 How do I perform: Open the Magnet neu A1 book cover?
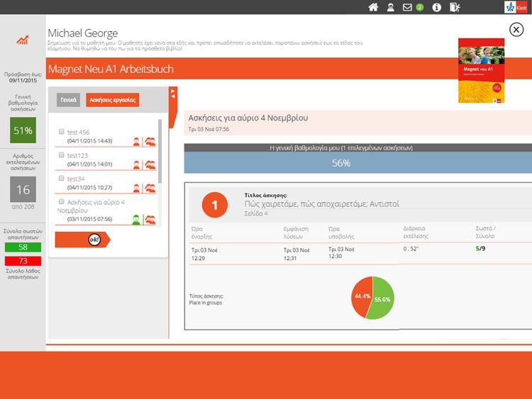tap(481, 70)
